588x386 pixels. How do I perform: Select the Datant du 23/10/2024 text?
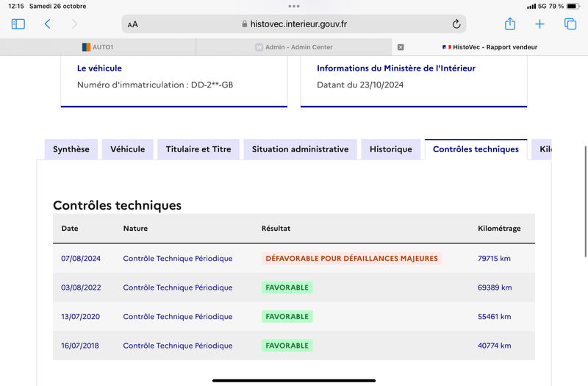360,85
